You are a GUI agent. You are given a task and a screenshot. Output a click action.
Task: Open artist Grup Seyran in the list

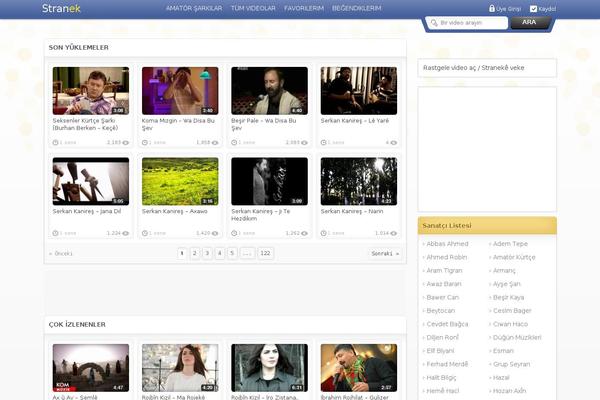click(511, 364)
